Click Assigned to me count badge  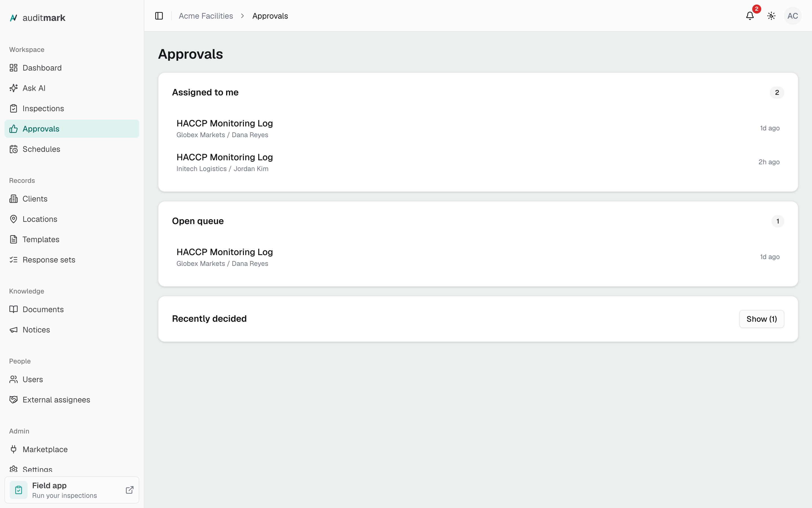pos(777,92)
